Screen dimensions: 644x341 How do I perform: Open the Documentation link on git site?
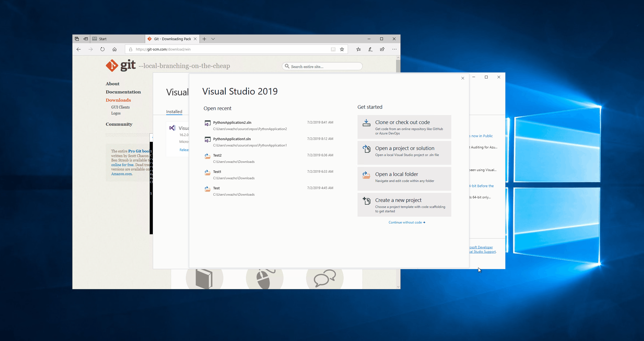(123, 92)
